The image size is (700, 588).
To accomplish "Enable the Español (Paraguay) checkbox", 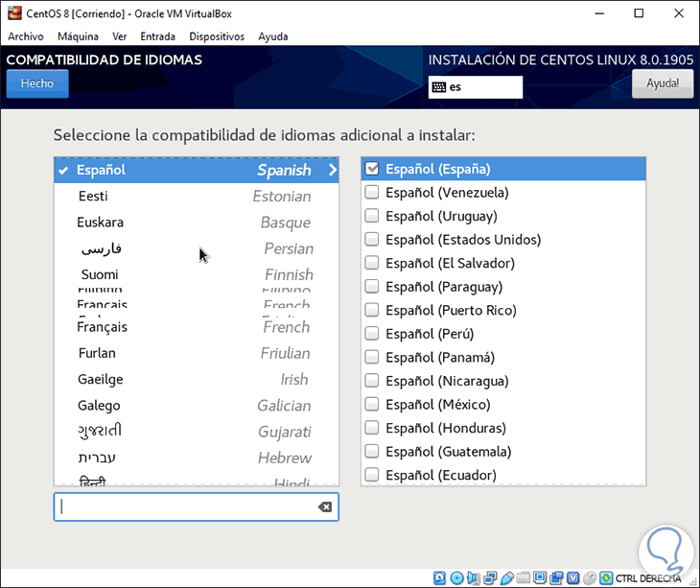I will pos(371,287).
